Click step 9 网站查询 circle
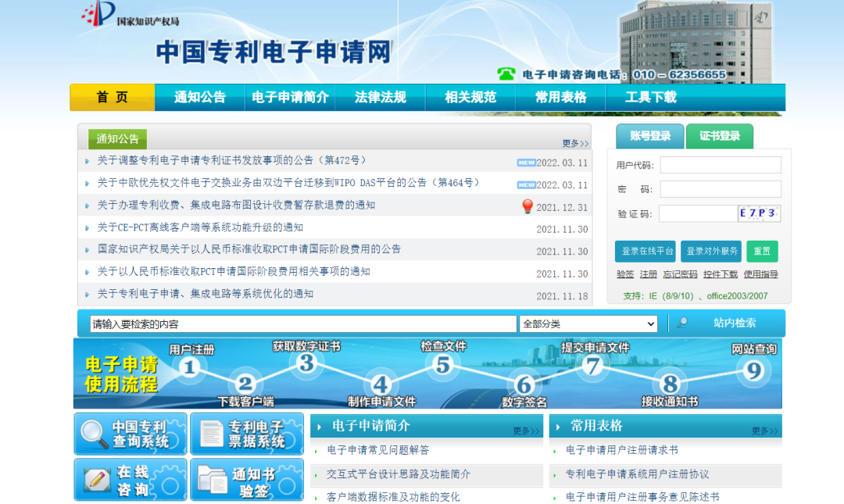 pyautogui.click(x=753, y=370)
